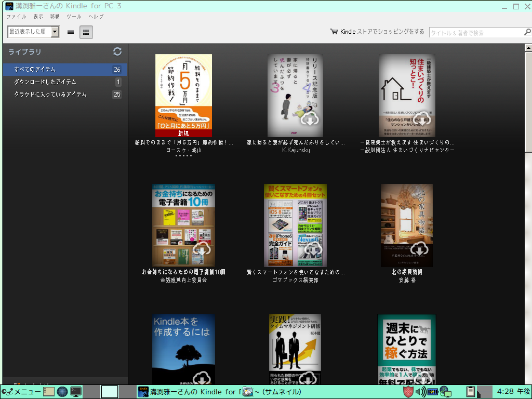532x399 pixels.
Task: Switch to grid view icon
Action: click(x=86, y=32)
